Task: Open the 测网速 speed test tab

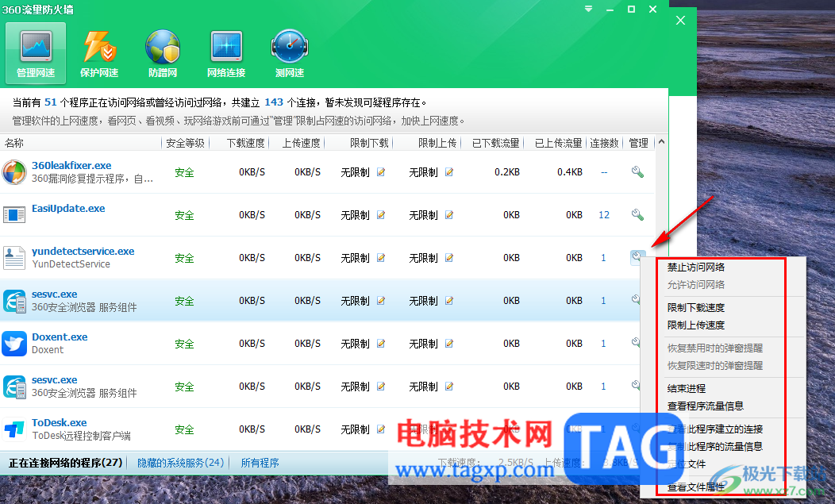Action: [290, 53]
